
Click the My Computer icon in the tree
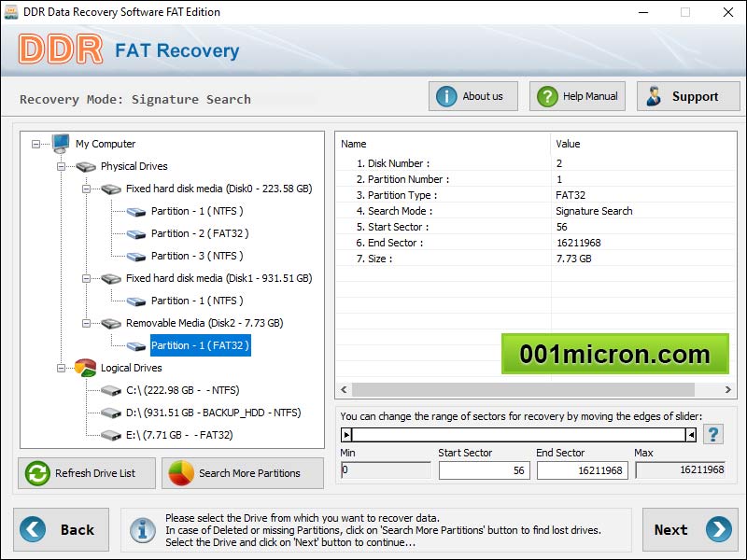click(61, 144)
